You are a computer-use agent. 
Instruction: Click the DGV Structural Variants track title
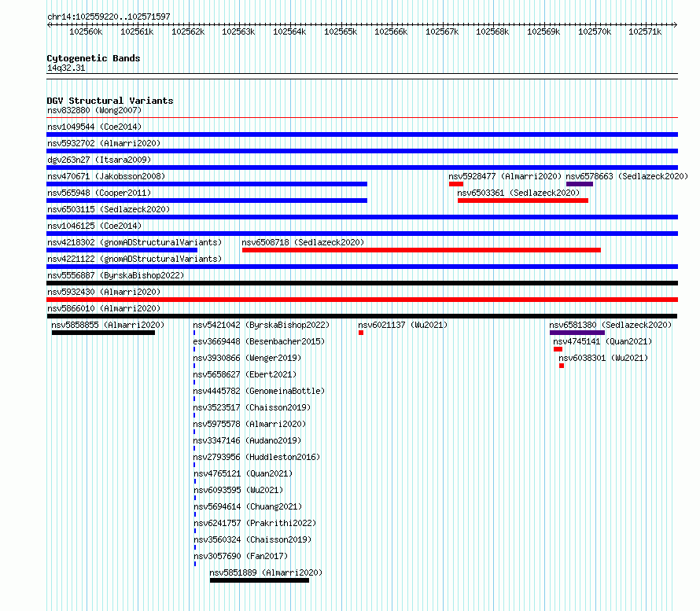(x=110, y=101)
